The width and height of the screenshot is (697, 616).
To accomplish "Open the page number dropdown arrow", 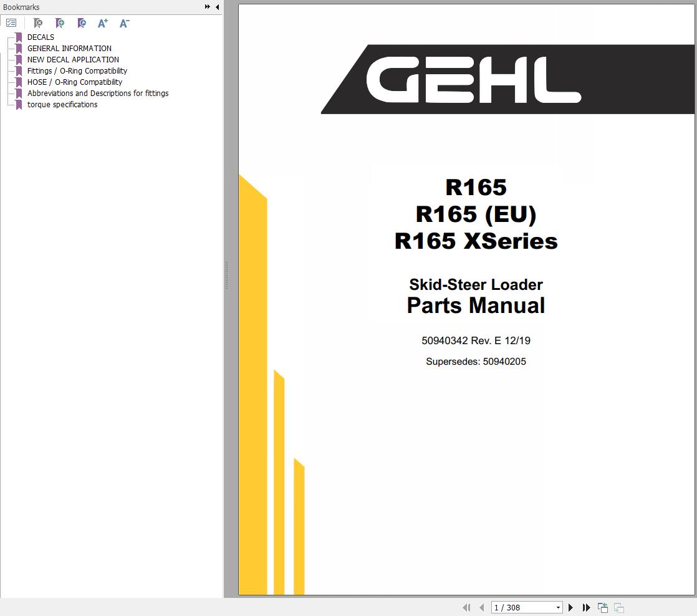I will (559, 607).
